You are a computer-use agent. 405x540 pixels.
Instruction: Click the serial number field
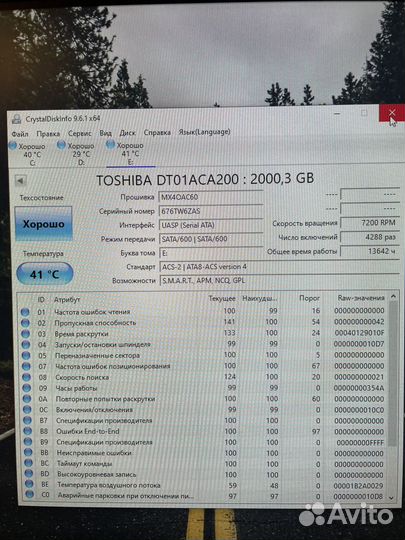click(x=211, y=211)
